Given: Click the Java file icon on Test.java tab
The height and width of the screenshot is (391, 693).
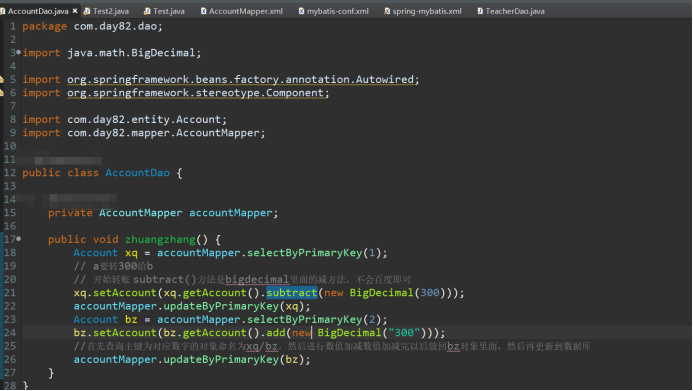Looking at the screenshot, I should [x=147, y=11].
